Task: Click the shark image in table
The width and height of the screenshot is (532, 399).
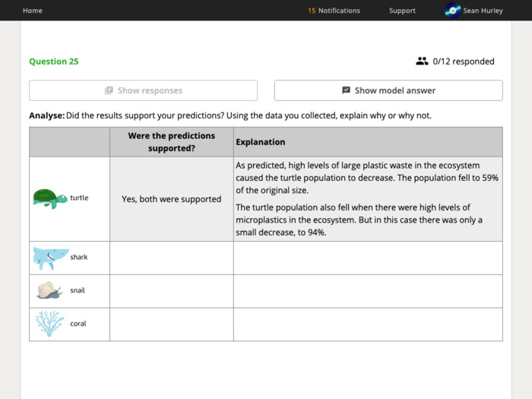Action: tap(51, 258)
